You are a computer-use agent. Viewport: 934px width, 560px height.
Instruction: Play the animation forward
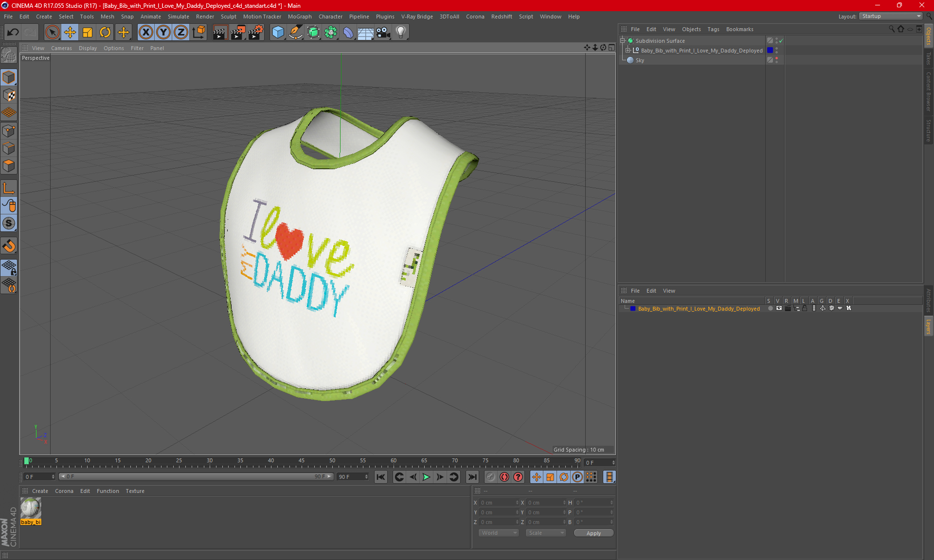pos(426,477)
